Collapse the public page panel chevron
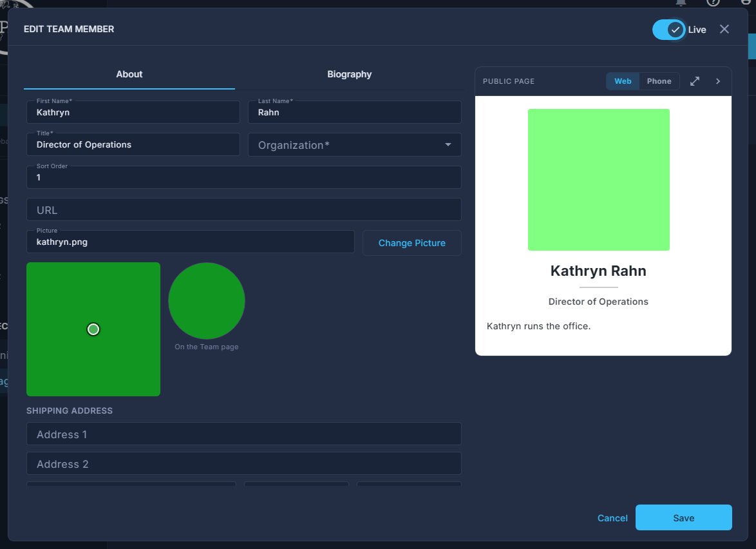Image resolution: width=756 pixels, height=549 pixels. (718, 81)
